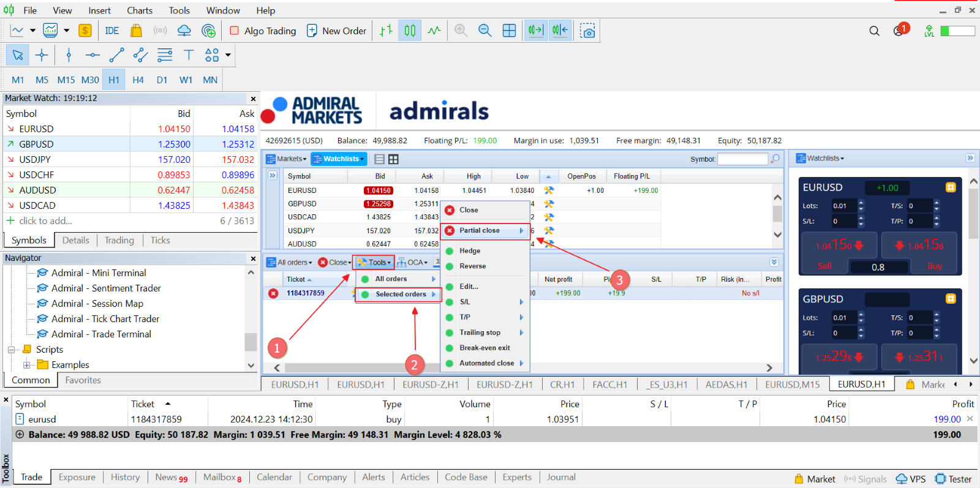
Task: Expand the Scripts tree node
Action: pos(11,350)
